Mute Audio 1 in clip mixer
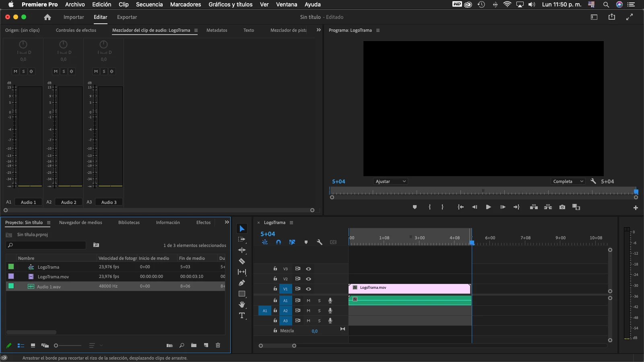 pos(16,72)
